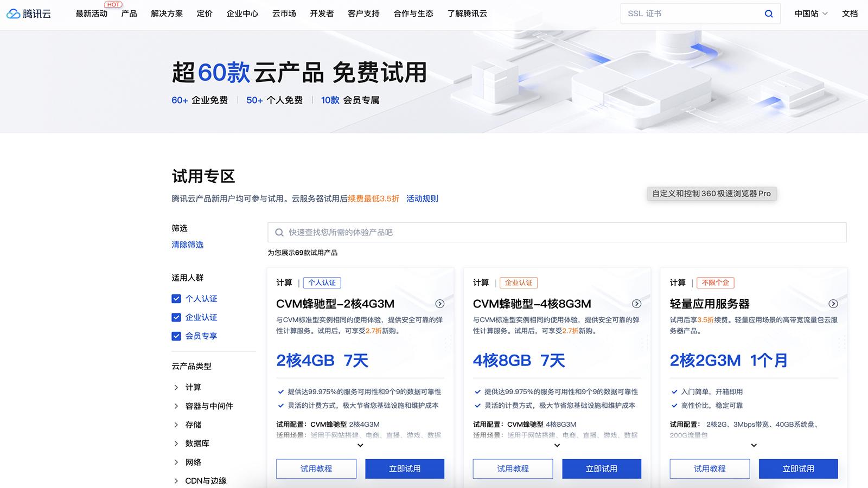Click arrow icon beside CVM蜂驰型-2核4G3M title
Image resolution: width=868 pixels, height=488 pixels.
pos(440,304)
